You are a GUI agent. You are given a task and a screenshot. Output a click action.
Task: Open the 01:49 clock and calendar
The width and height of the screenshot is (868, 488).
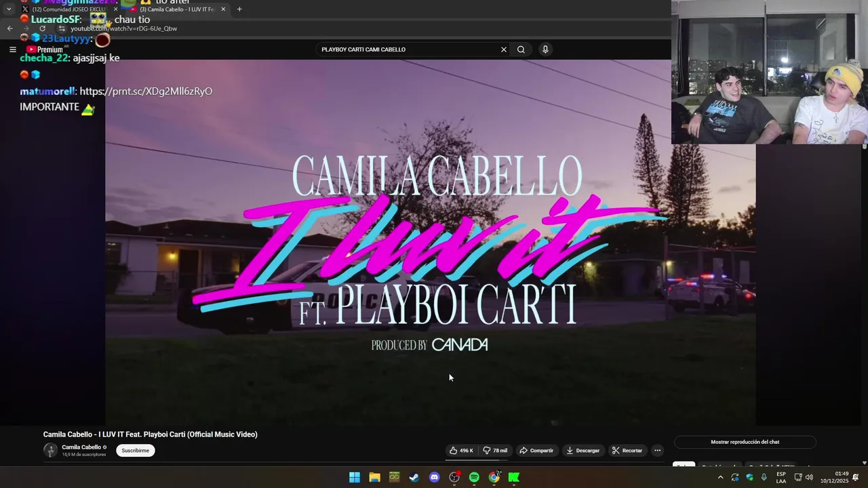[x=834, y=477]
